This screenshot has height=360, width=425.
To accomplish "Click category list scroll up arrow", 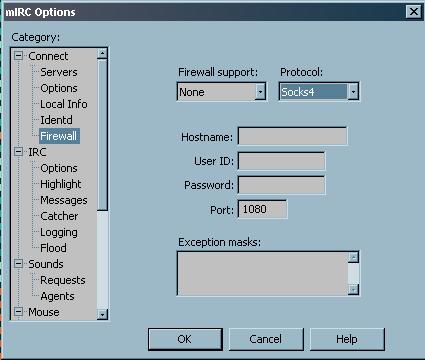I will pyautogui.click(x=102, y=53).
